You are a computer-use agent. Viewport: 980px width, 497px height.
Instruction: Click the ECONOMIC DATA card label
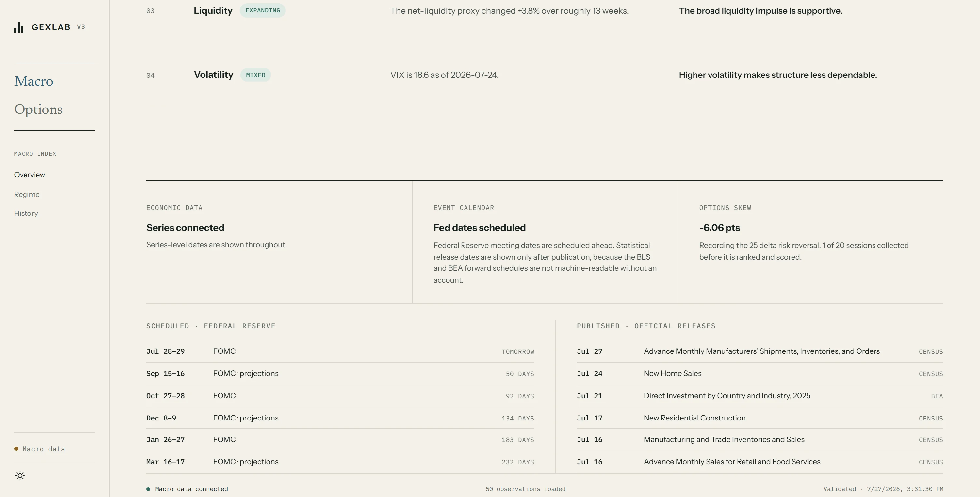[x=174, y=208]
